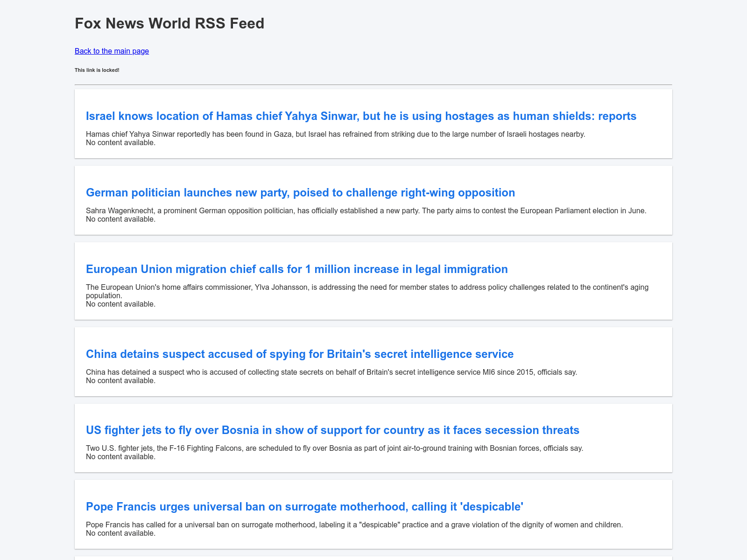Open the German politician launches new party headline

point(300,192)
